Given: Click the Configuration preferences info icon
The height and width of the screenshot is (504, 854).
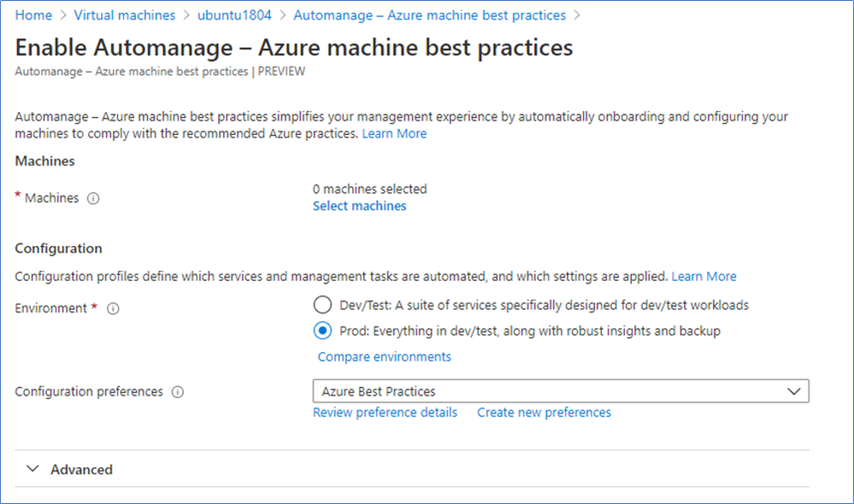Looking at the screenshot, I should coord(178,392).
